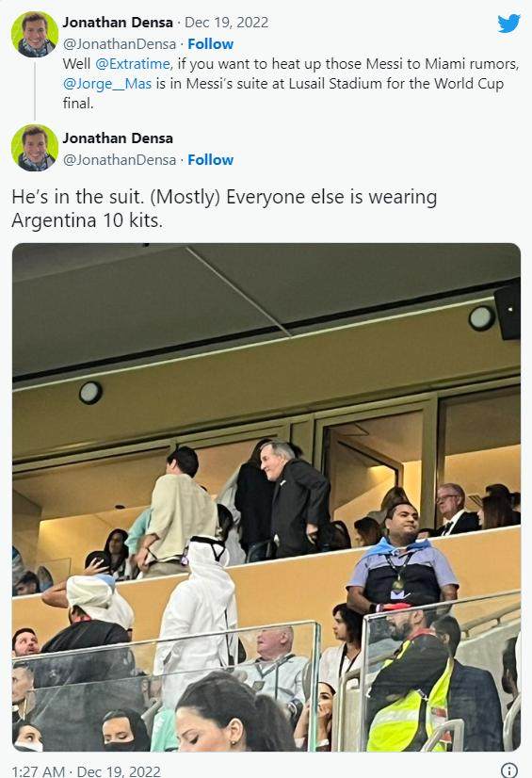Viewport: 532px width, 778px height.
Task: Open the @JonathanDensa handle in second tweet
Action: click(120, 160)
